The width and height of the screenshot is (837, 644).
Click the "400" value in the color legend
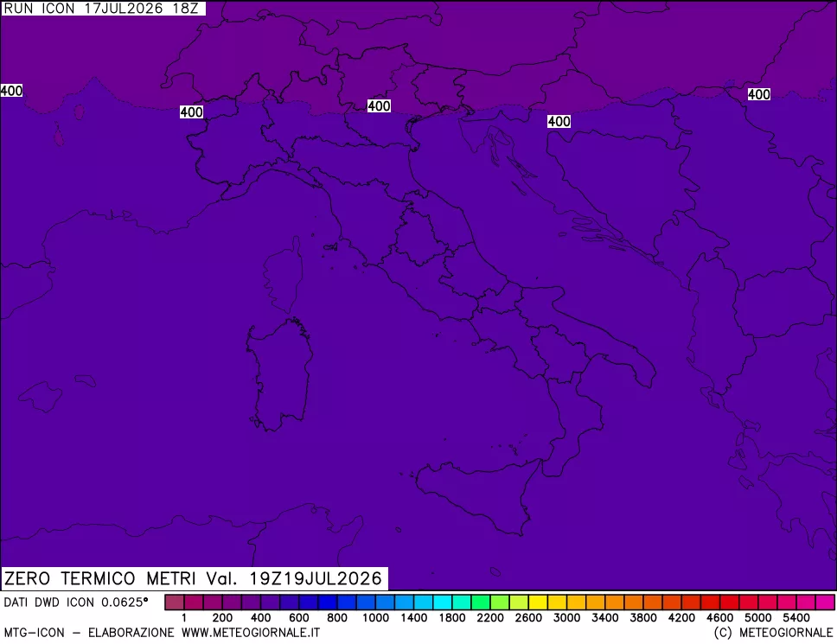pos(261,618)
